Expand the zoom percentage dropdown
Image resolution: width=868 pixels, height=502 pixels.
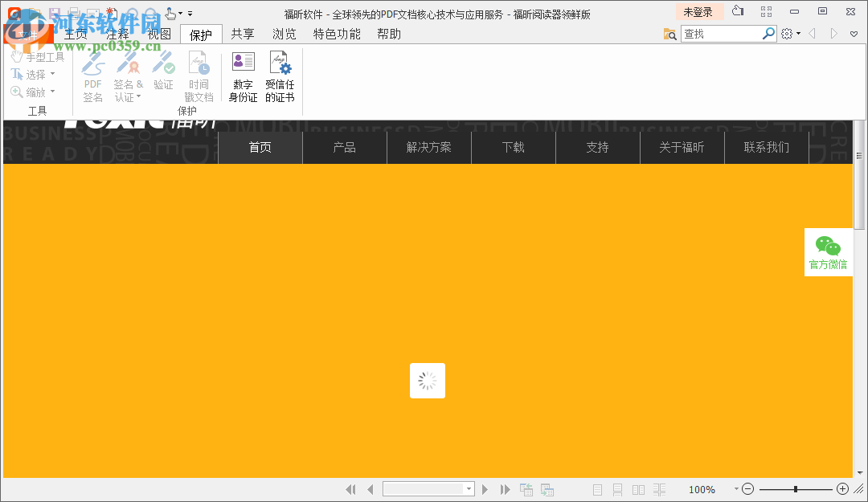[x=735, y=488]
